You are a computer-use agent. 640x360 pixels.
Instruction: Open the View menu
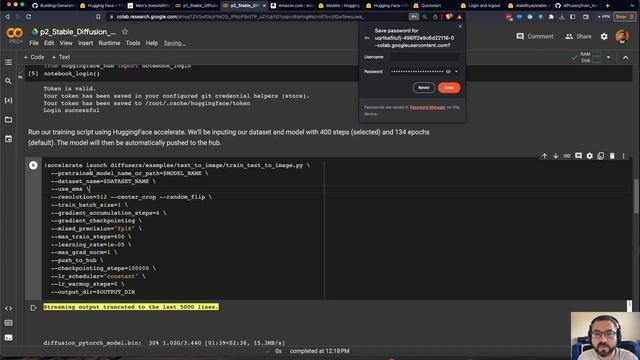tap(66, 43)
